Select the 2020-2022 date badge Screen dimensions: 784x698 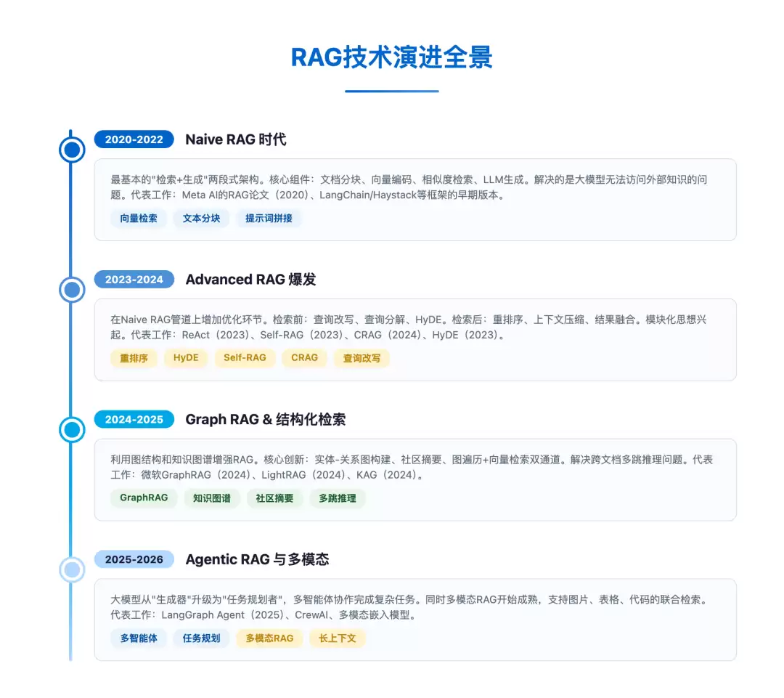click(x=134, y=139)
